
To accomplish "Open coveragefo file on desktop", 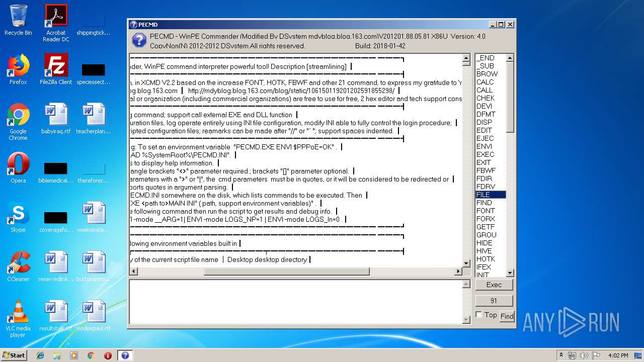I will pos(56,221).
